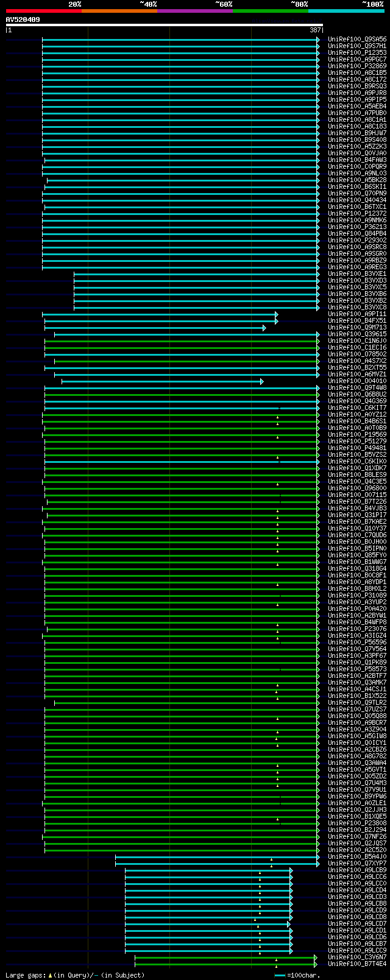Select label UniRef100_A5AEB4
The width and height of the screenshot is (390, 980).
pyautogui.click(x=357, y=106)
